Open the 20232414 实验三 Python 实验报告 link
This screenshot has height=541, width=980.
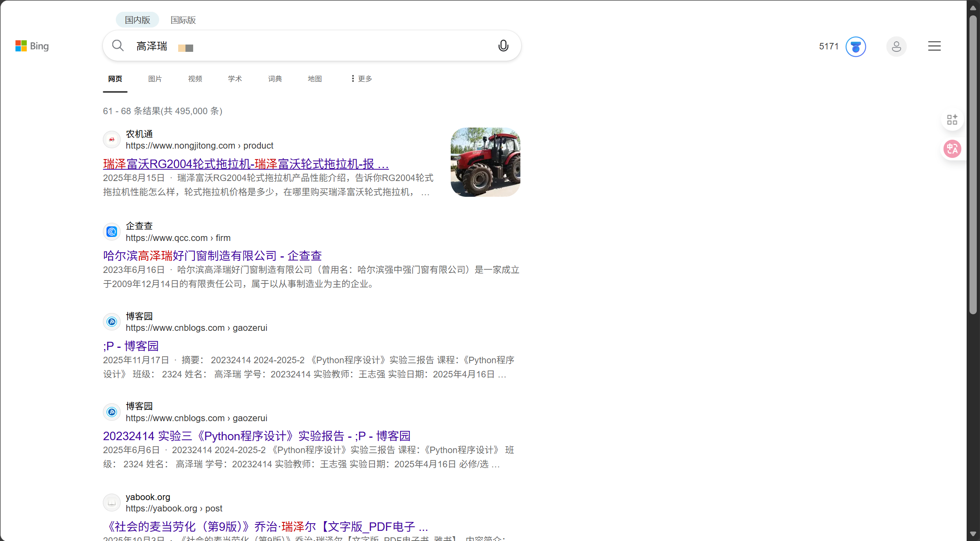(x=257, y=436)
